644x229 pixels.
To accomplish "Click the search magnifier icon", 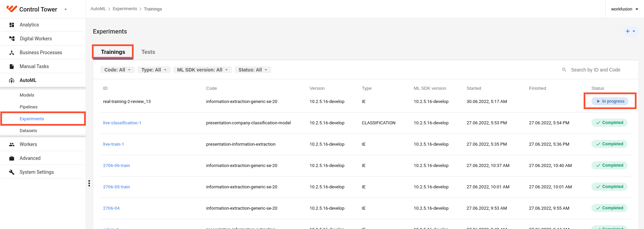I will pos(564,70).
